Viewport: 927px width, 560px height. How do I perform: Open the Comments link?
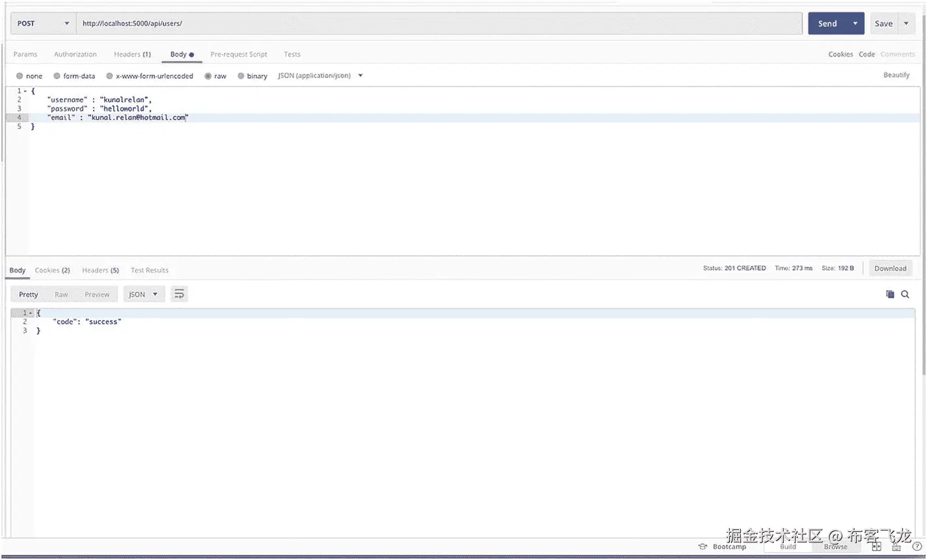tap(898, 55)
